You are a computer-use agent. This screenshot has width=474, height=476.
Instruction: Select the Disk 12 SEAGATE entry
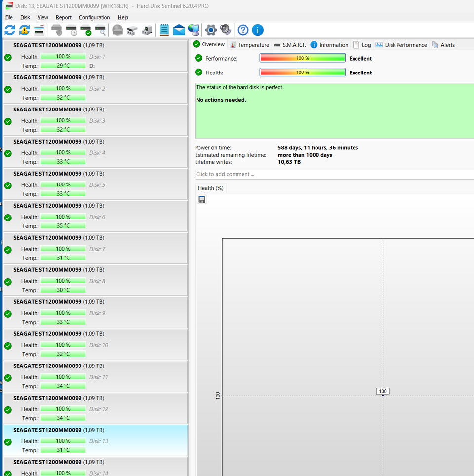pyautogui.click(x=95, y=408)
